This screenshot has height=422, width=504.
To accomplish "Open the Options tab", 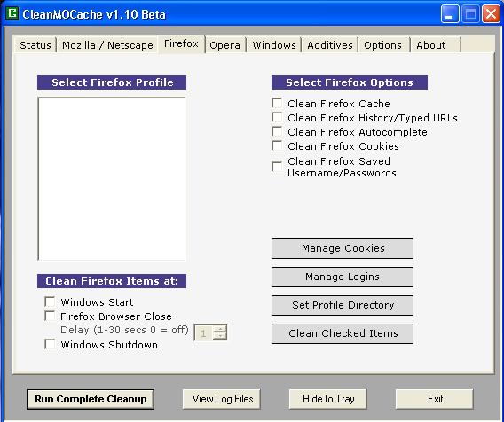I will click(x=382, y=45).
